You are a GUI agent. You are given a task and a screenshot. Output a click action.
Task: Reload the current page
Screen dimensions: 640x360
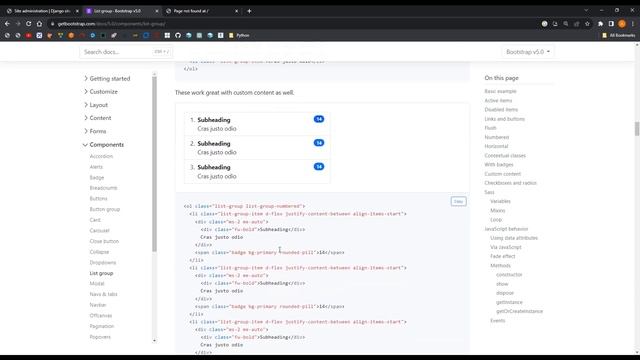coord(29,24)
